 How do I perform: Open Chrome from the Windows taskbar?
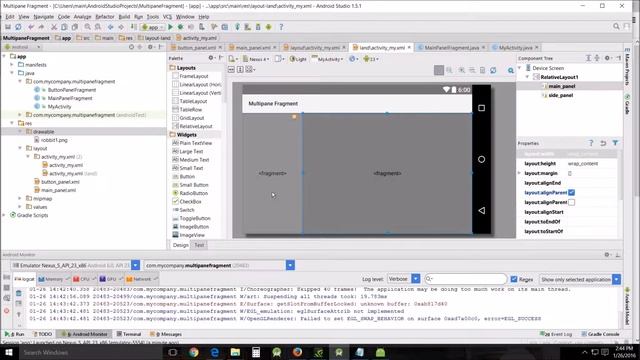click(x=194, y=352)
